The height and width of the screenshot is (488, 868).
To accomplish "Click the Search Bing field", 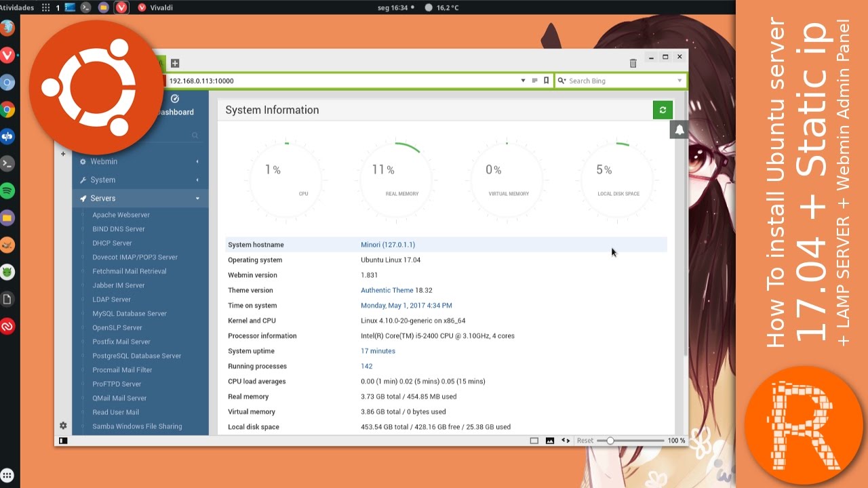I will pos(620,81).
